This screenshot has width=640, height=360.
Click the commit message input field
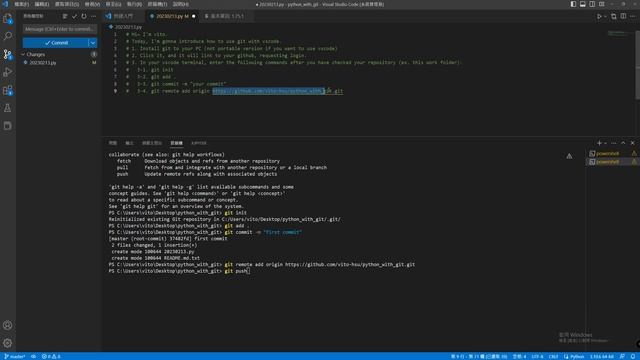pyautogui.click(x=60, y=29)
